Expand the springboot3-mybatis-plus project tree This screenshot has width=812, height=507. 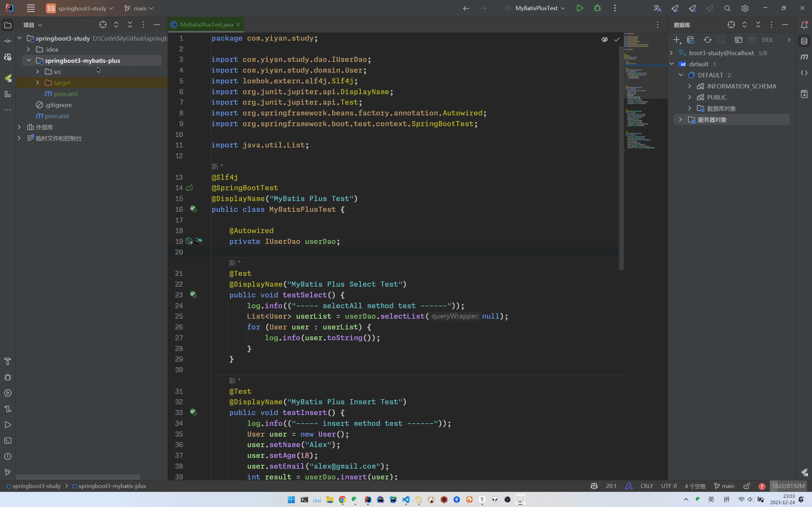click(x=29, y=60)
